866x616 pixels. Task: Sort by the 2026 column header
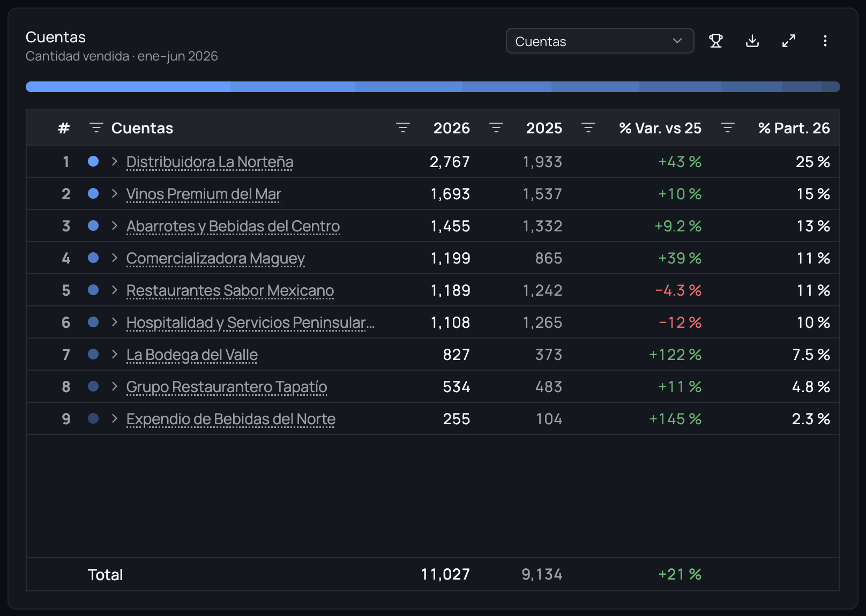[x=452, y=128]
